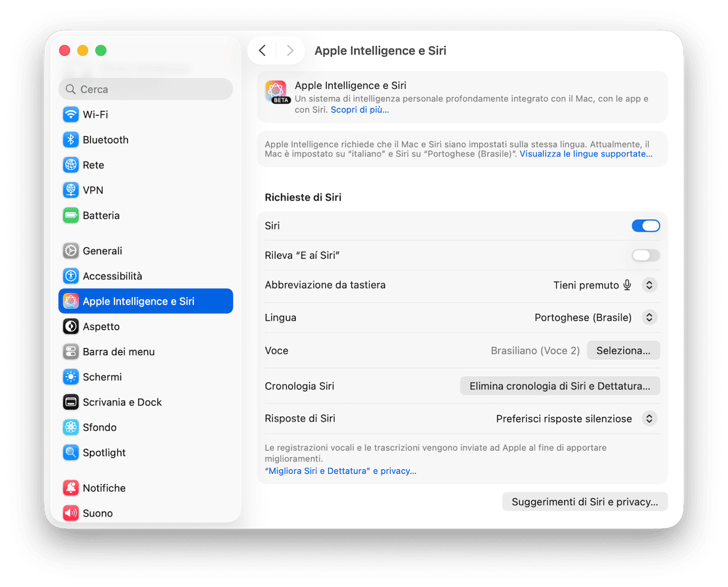Open Abbreviazione da tastiera popup menu

[649, 285]
